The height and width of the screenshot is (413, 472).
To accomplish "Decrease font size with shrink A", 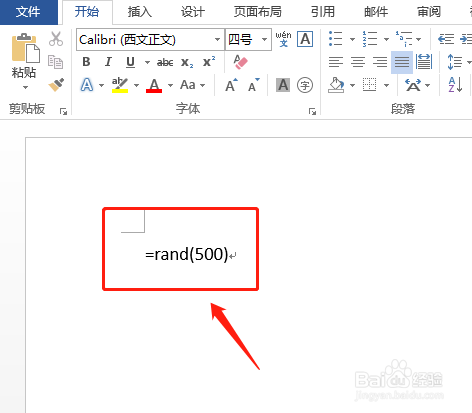I will (x=254, y=85).
